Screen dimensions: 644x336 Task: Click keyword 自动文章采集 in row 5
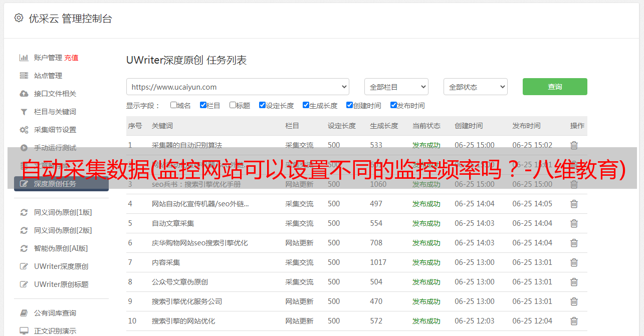(173, 223)
